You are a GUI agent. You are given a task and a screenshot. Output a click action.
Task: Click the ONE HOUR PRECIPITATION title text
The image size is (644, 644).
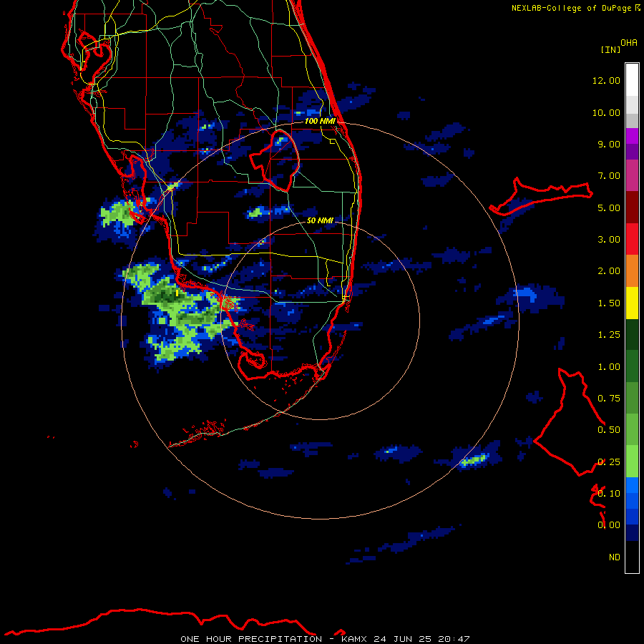[x=251, y=639]
